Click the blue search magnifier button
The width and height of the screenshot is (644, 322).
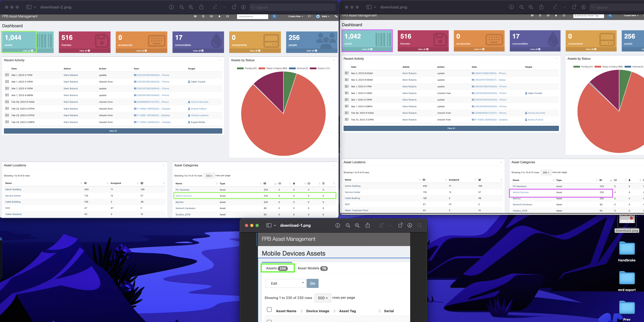(x=274, y=16)
